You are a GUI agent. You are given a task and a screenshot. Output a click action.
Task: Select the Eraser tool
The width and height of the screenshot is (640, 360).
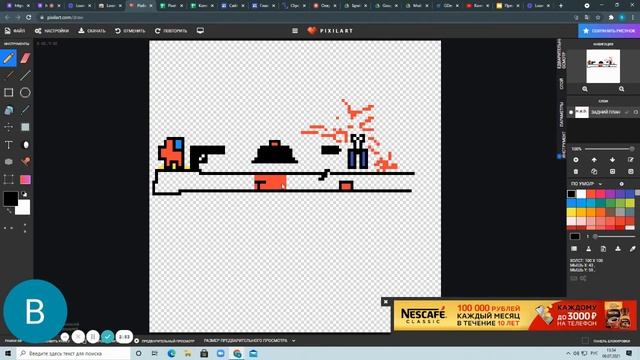point(25,58)
